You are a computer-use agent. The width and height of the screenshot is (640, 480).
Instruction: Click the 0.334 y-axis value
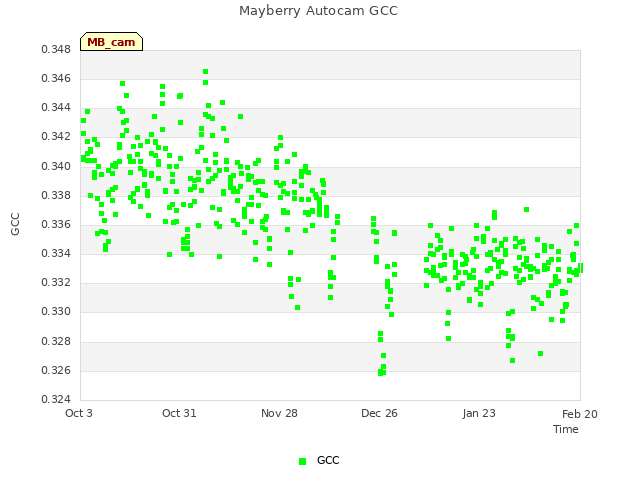(x=56, y=253)
